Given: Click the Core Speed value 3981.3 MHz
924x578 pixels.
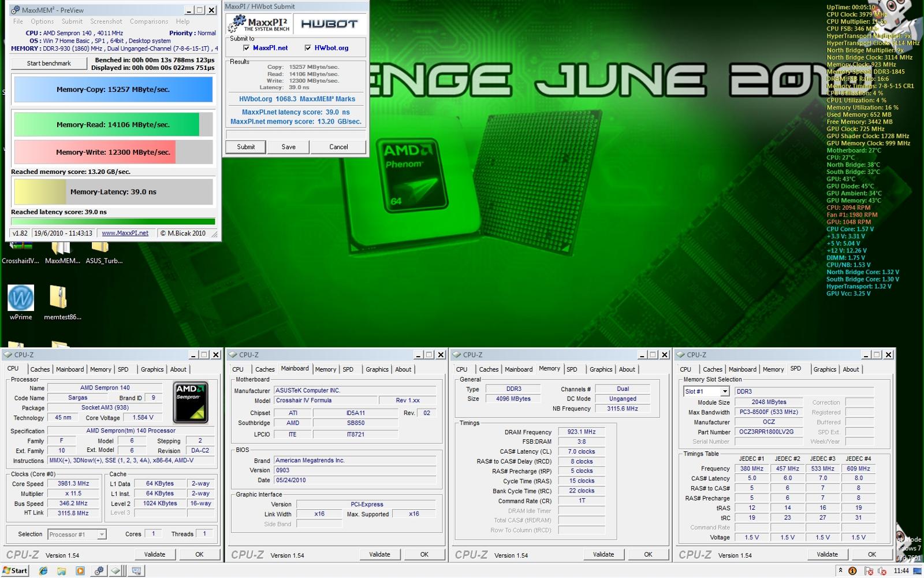Looking at the screenshot, I should click(x=74, y=484).
